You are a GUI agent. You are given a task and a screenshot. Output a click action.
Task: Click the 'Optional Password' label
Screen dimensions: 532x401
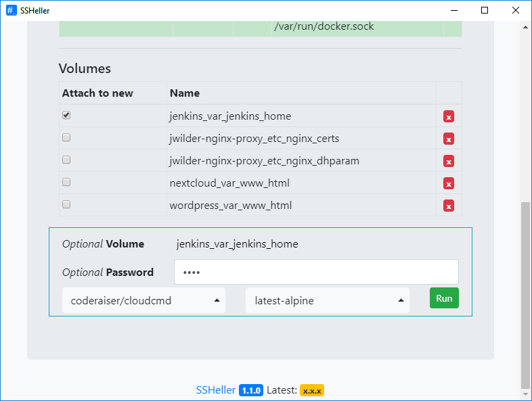(108, 273)
